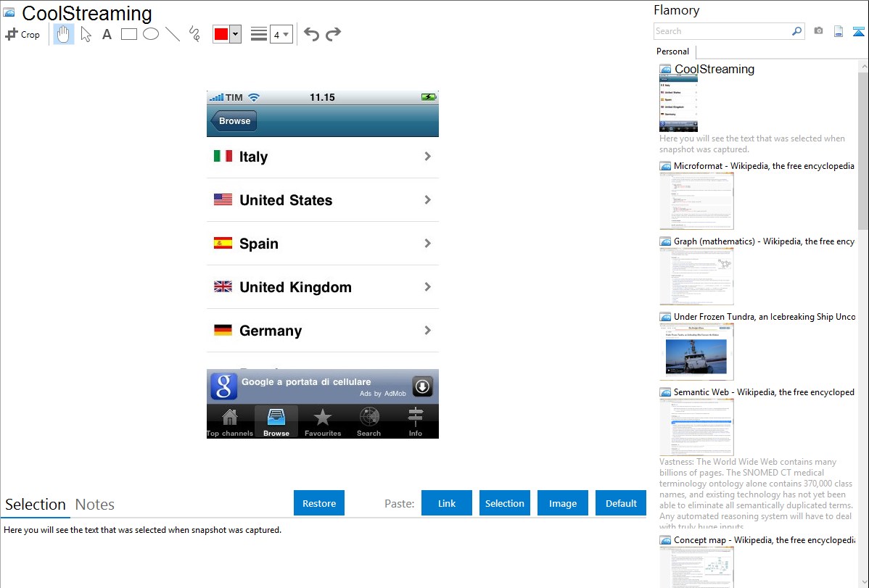Redo the last undone action

tap(333, 34)
